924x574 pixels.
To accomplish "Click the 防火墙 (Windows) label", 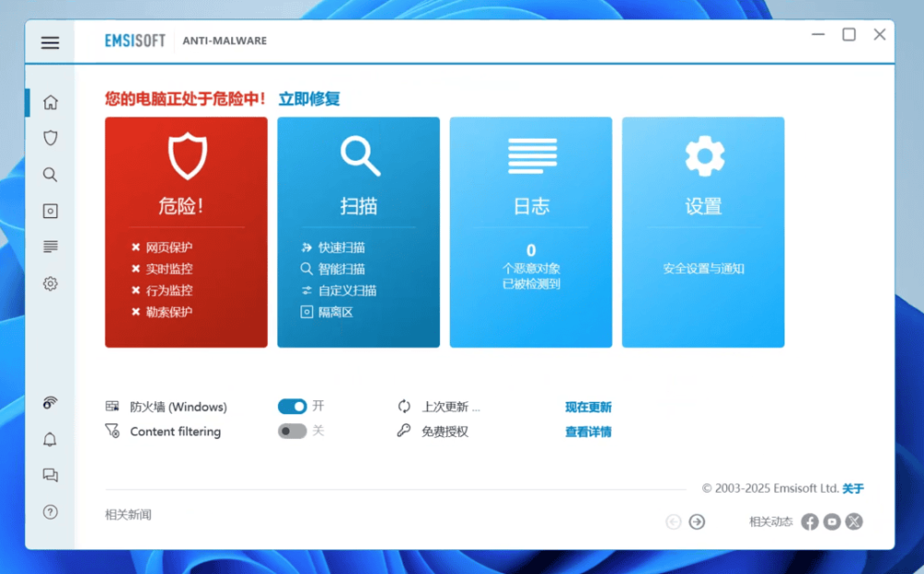I will 178,407.
